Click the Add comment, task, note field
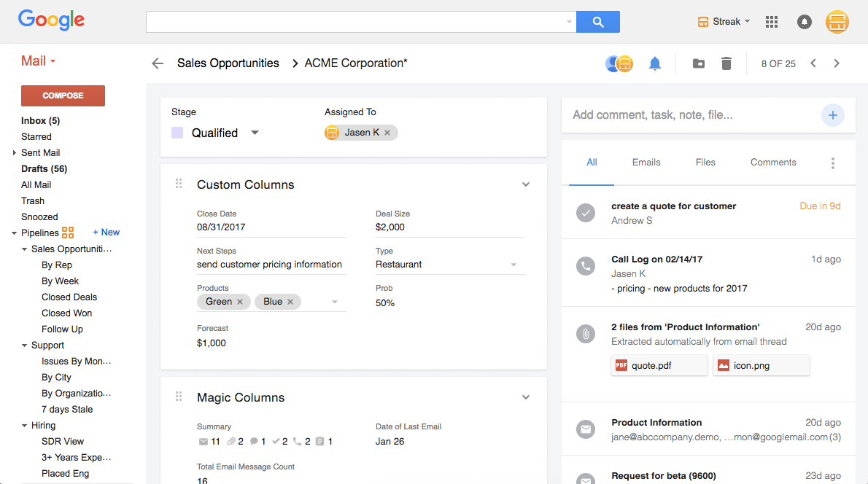Viewport: 868px width, 484px height. 692,115
